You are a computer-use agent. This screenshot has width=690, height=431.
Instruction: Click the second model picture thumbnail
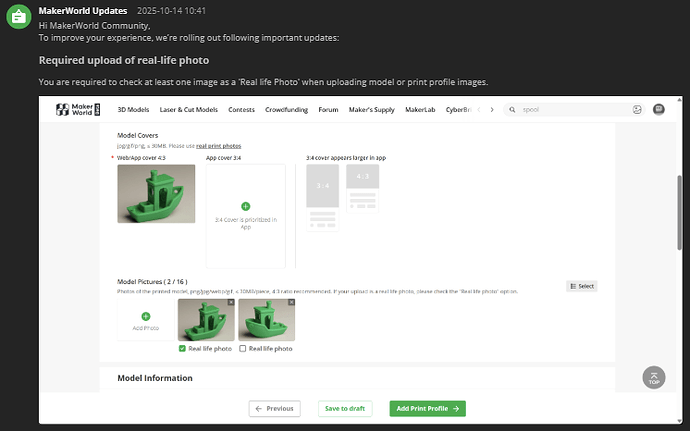click(x=267, y=320)
